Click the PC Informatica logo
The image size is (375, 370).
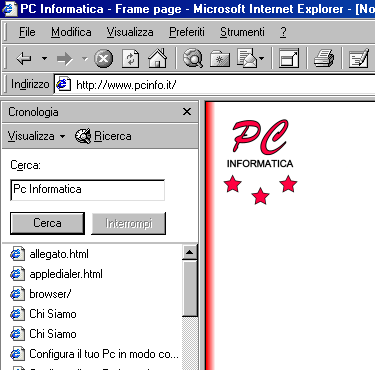260,161
